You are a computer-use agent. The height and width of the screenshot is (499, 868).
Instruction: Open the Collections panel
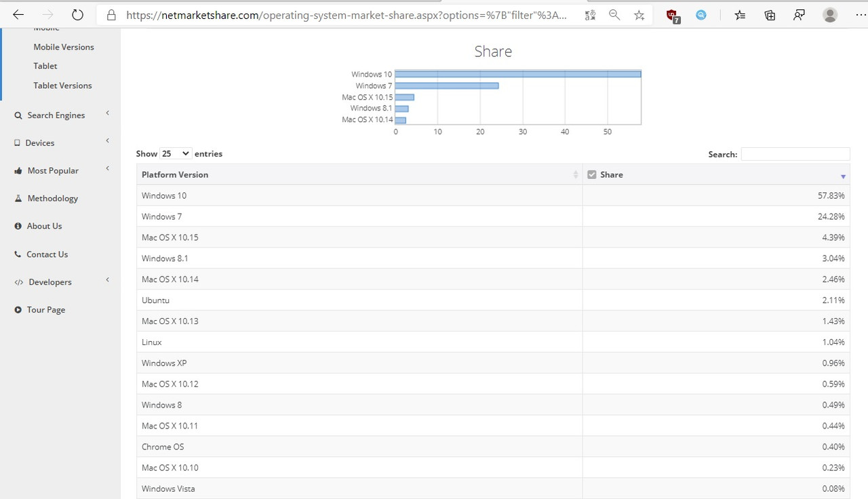click(x=770, y=15)
